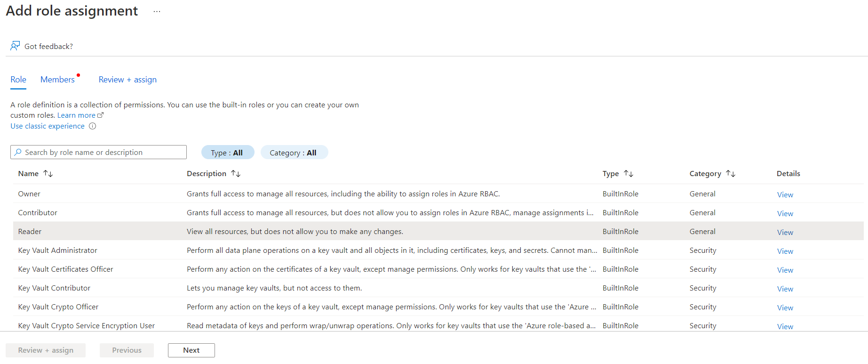
Task: Select the Role tab
Action: pyautogui.click(x=18, y=80)
